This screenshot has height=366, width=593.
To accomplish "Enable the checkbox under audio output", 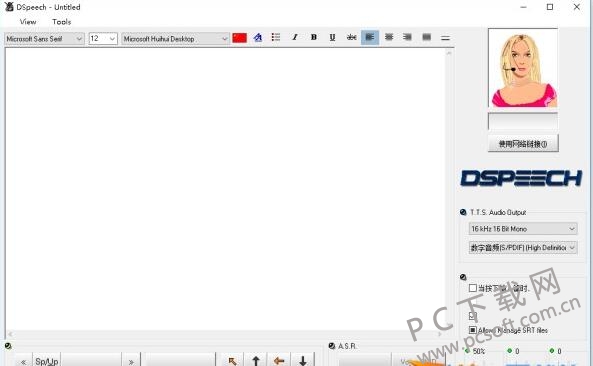I will coord(473,288).
